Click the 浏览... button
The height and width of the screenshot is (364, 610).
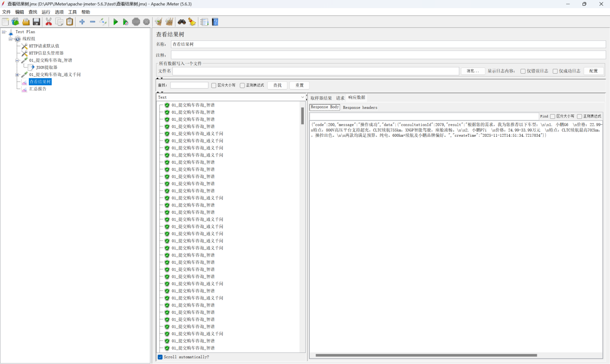click(473, 71)
